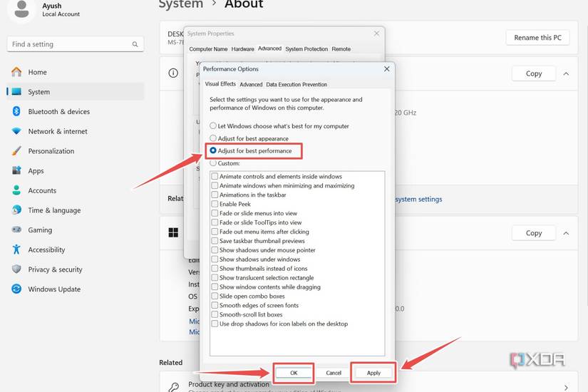The image size is (588, 392).
Task: Open Hardware tab in System Properties
Action: click(x=242, y=49)
